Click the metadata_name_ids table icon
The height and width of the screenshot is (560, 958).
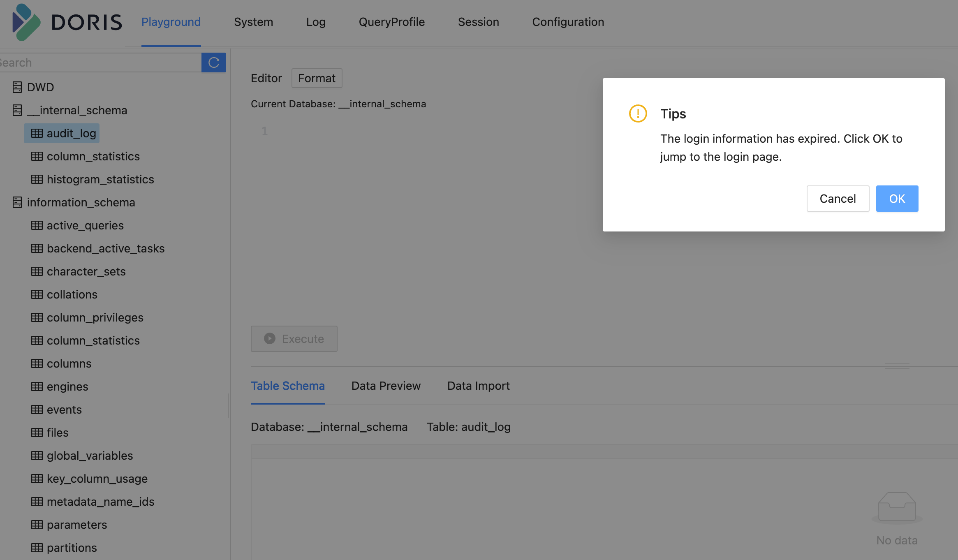(x=37, y=502)
